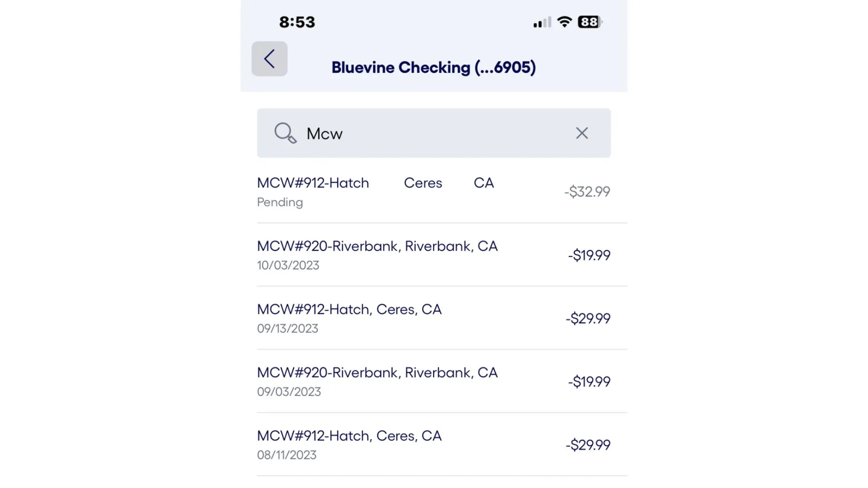Tap the back arrow button

[x=269, y=59]
